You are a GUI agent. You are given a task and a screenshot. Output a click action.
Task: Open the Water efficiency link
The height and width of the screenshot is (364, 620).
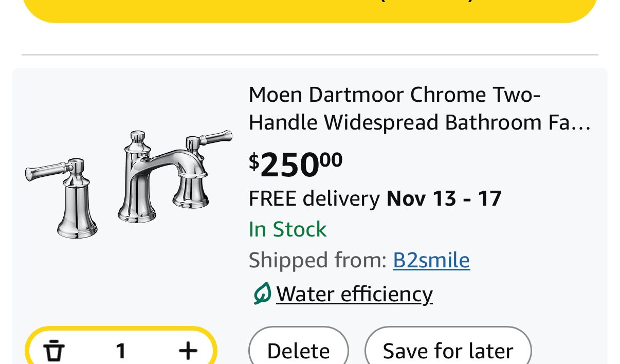(x=354, y=294)
